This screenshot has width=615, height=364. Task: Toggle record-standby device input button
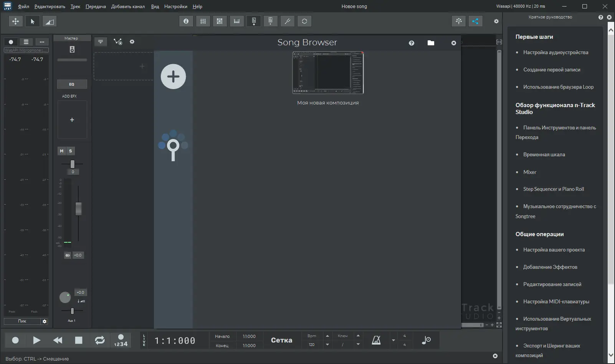click(11, 42)
